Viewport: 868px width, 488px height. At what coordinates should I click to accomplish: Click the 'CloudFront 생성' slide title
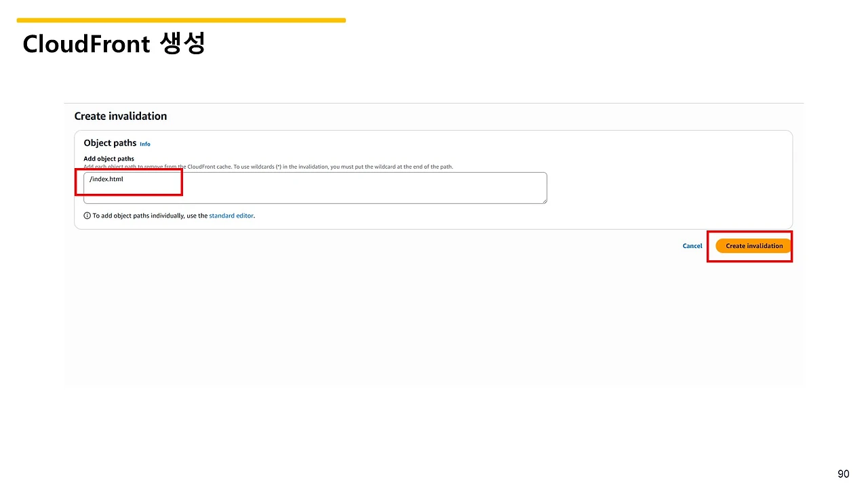point(114,44)
